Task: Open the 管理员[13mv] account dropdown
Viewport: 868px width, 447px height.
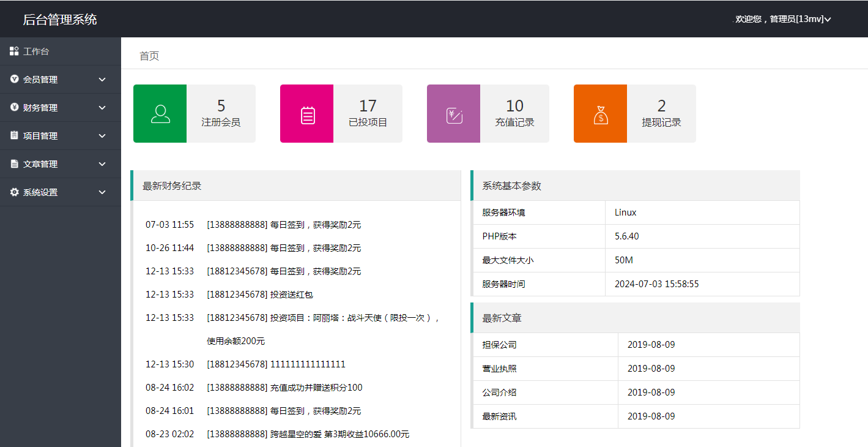Action: [x=783, y=19]
